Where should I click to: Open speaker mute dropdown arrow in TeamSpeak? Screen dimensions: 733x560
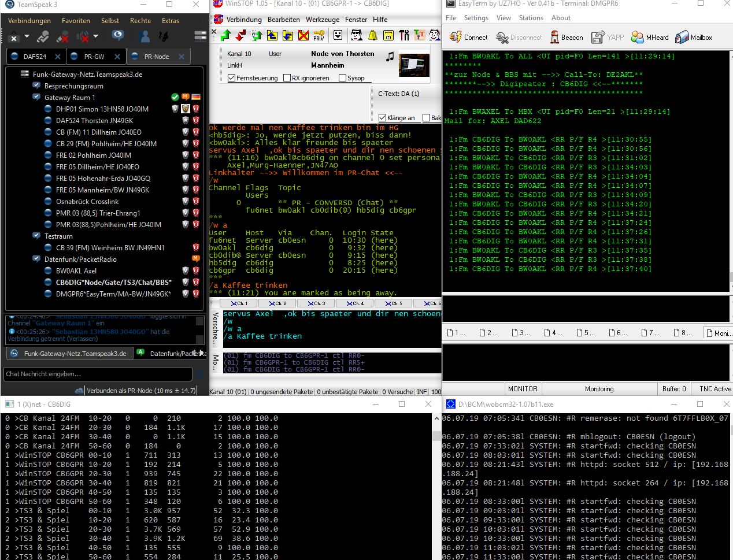pyautogui.click(x=95, y=36)
